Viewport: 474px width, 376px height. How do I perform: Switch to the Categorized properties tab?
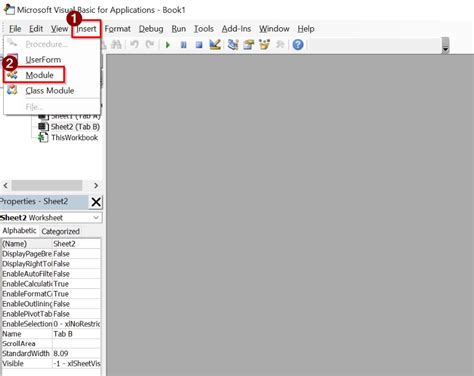pyautogui.click(x=60, y=231)
